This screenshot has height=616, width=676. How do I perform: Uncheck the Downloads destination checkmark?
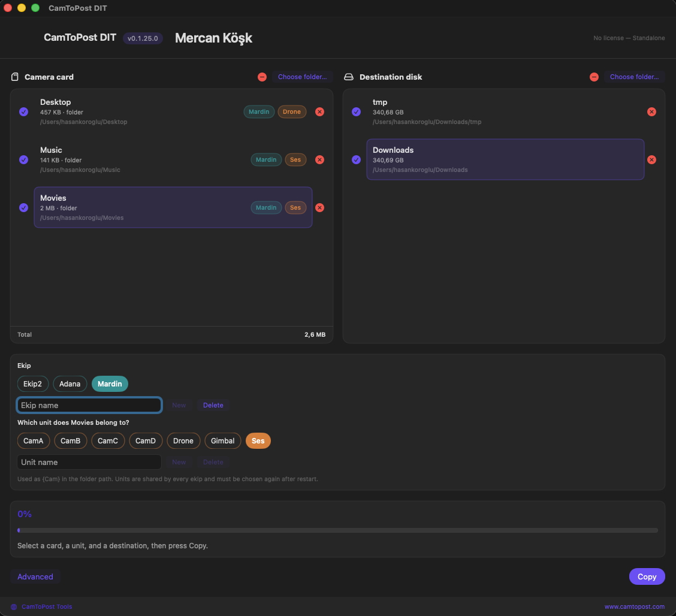point(356,159)
